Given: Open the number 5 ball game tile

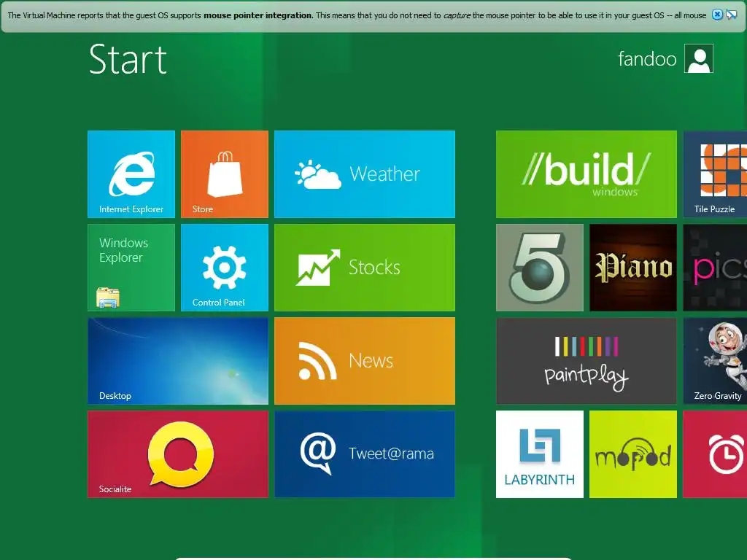Looking at the screenshot, I should (x=539, y=268).
